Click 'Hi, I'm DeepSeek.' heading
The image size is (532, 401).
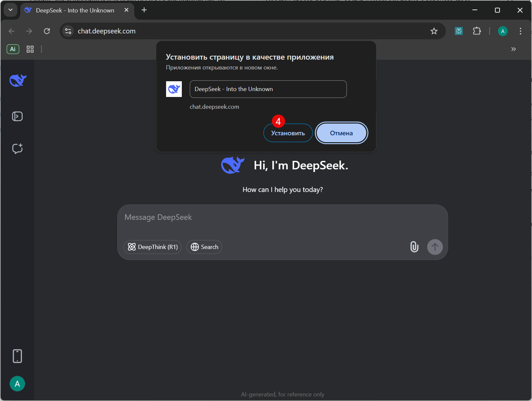[x=301, y=165]
